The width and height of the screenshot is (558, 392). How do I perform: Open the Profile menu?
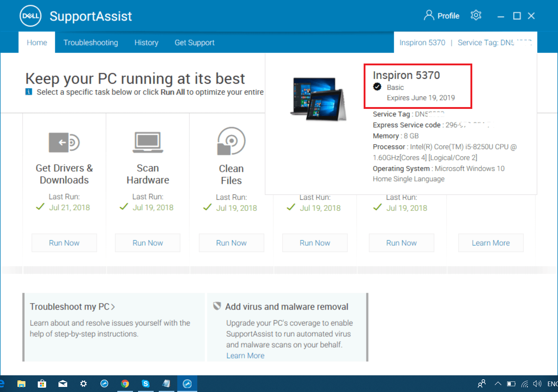[441, 16]
